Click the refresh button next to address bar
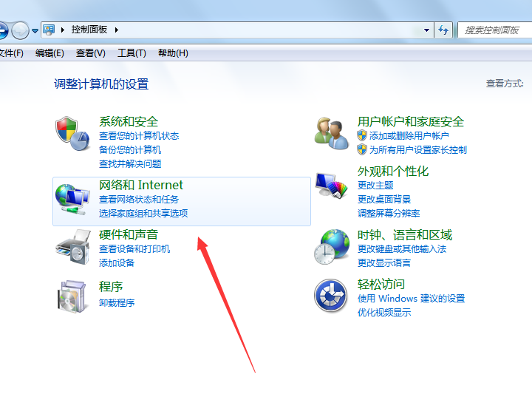This screenshot has width=532, height=400. click(443, 30)
